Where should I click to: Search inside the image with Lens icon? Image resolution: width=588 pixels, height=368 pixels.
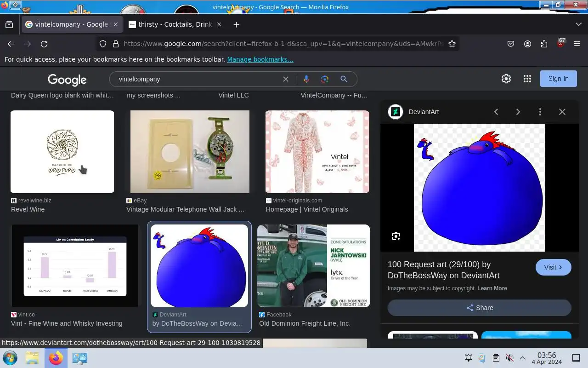point(396,236)
